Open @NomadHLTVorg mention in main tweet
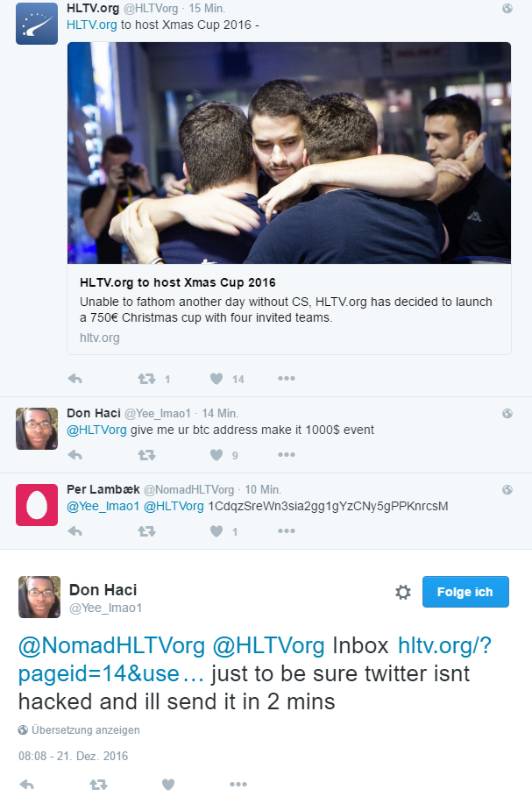 pyautogui.click(x=111, y=646)
